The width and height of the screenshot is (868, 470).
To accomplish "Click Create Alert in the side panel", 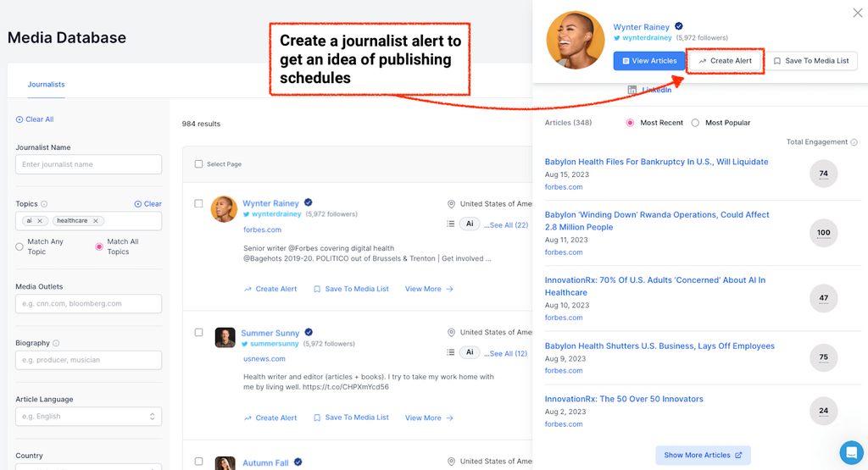I will 725,61.
